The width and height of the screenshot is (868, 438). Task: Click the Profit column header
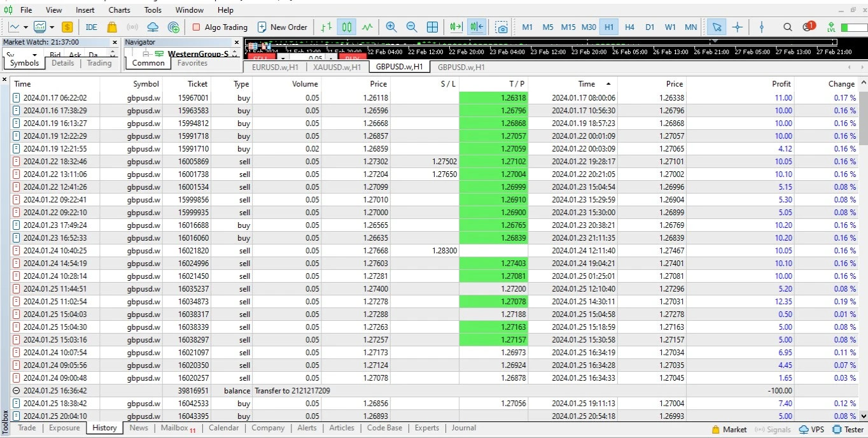click(x=741, y=83)
